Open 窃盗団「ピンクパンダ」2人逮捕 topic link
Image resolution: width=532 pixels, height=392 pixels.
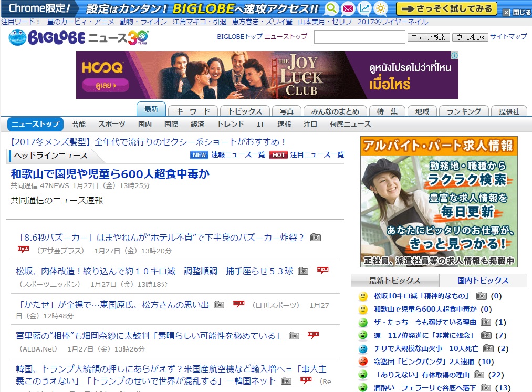[x=424, y=362]
